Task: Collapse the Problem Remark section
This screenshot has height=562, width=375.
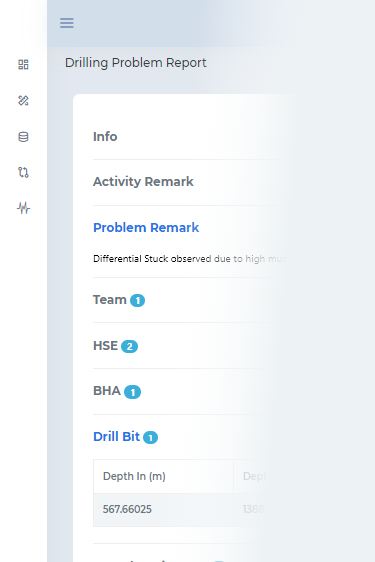Action: point(146,228)
